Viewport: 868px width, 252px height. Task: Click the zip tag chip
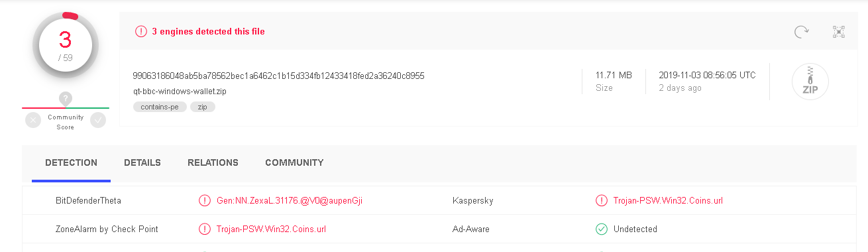click(203, 107)
